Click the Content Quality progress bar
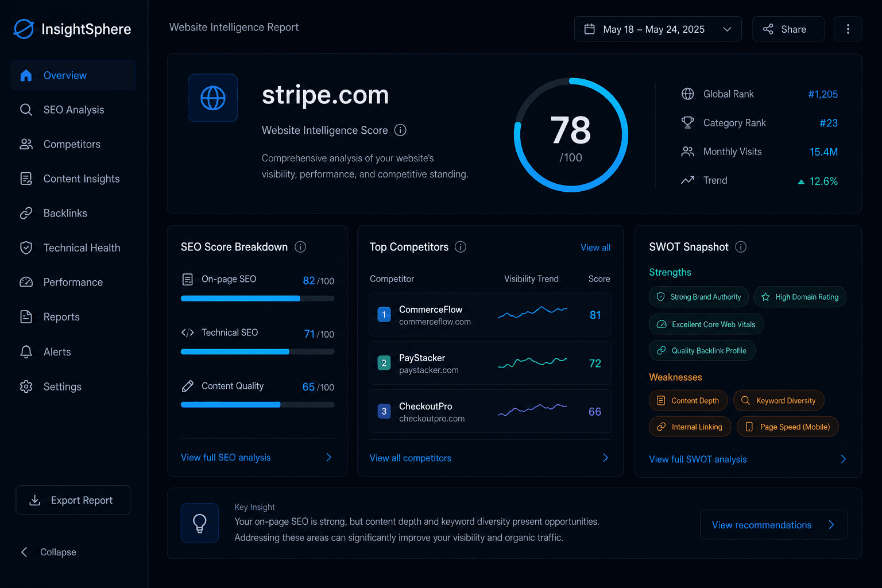Viewport: 882px width, 588px height. pos(257,405)
